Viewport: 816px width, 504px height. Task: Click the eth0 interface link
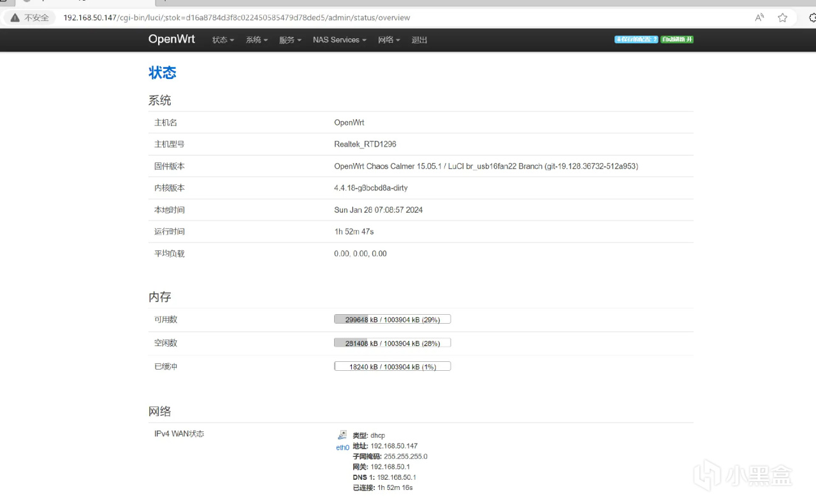coord(343,447)
